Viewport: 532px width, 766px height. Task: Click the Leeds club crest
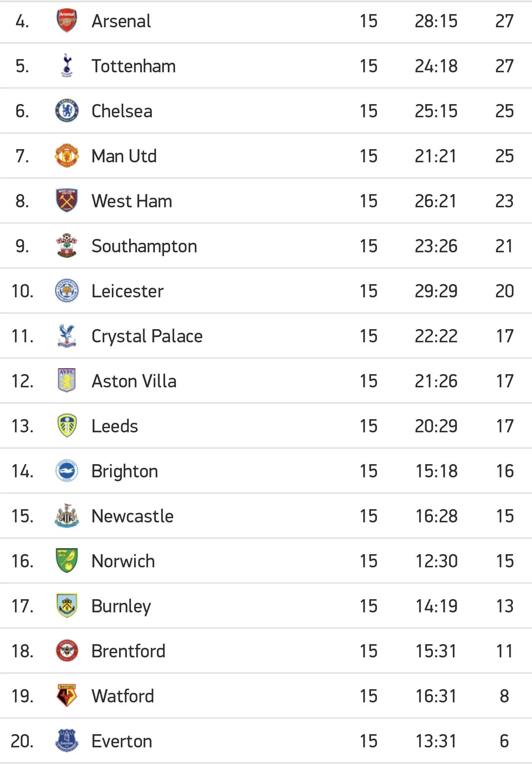click(x=67, y=426)
